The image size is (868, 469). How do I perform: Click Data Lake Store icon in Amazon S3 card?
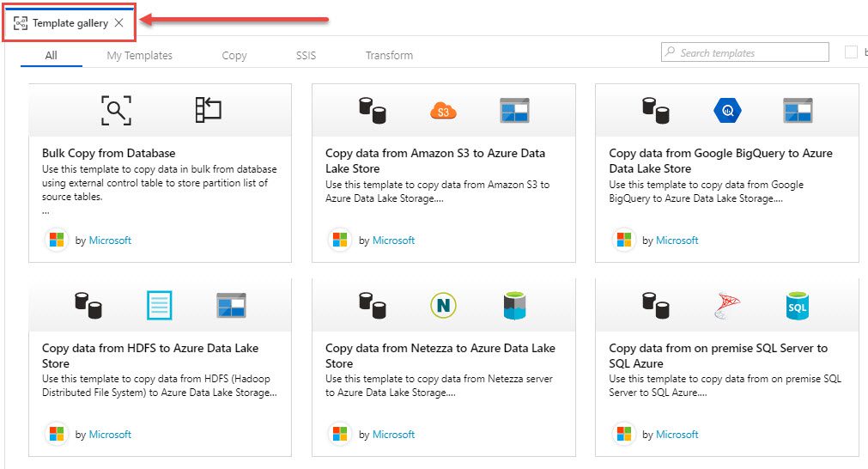tap(514, 110)
